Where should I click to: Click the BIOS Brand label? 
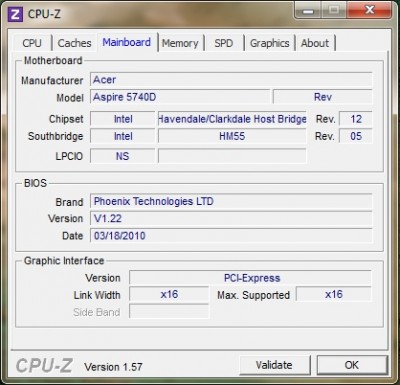[69, 202]
